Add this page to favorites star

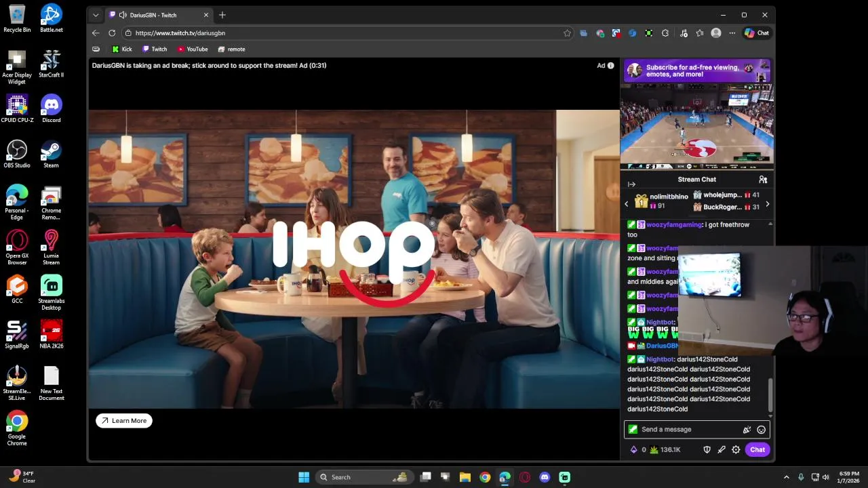[567, 33]
